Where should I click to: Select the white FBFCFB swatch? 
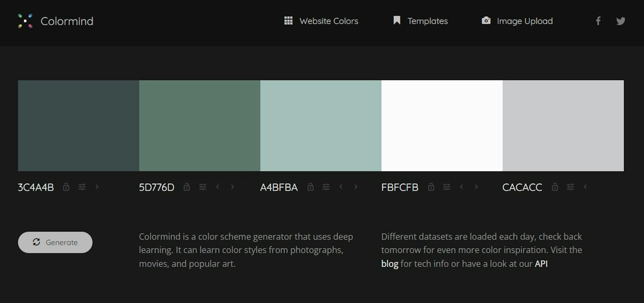(442, 125)
